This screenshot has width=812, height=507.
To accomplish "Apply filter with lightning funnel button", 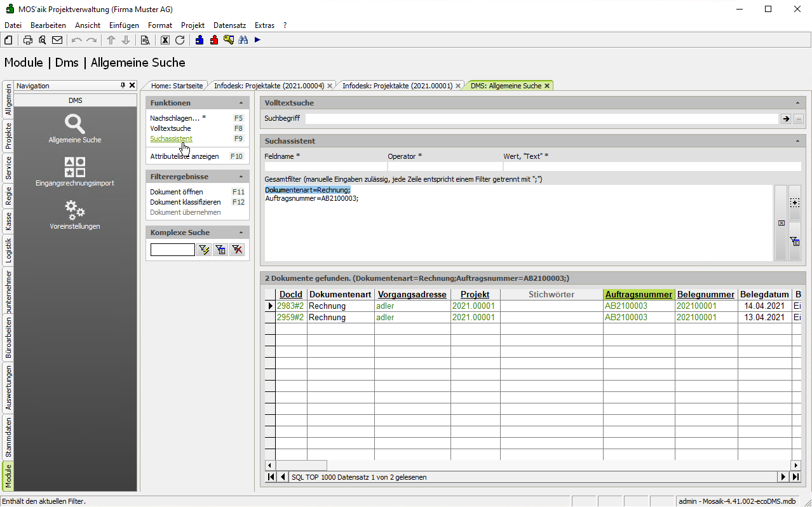I will [x=204, y=250].
